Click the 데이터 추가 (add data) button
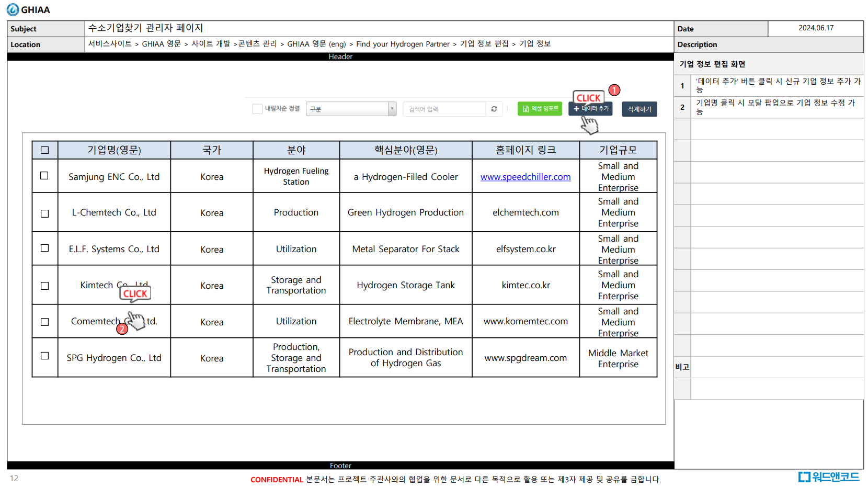This screenshot has width=868, height=487. click(x=590, y=109)
